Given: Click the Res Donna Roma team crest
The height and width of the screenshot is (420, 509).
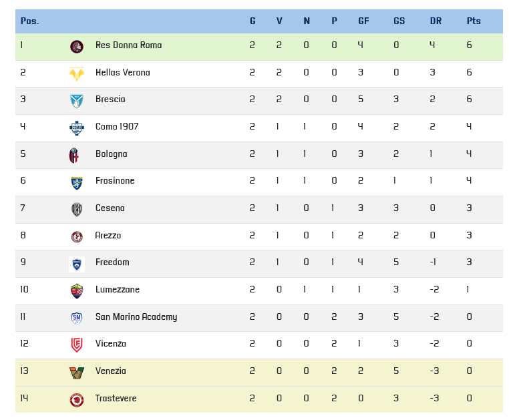Looking at the screenshot, I should click(x=77, y=47).
